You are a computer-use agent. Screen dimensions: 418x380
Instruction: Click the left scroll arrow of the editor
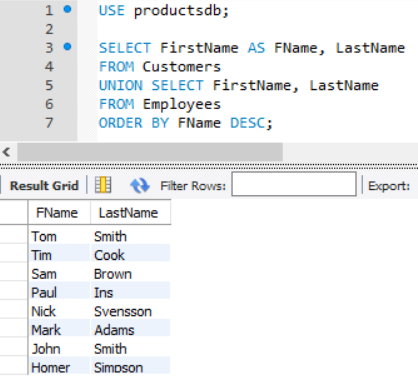coord(6,152)
